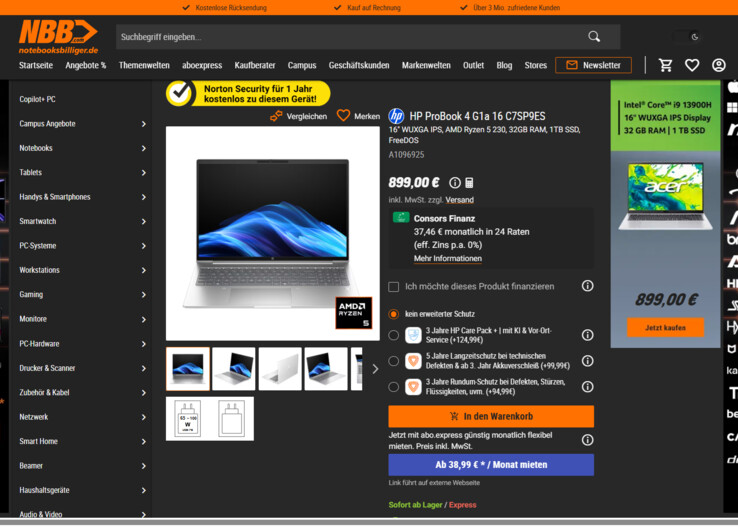Viewport: 738px width, 527px height.
Task: Click info icon for 3 Jahre Rundum-Schutz
Action: tap(587, 387)
